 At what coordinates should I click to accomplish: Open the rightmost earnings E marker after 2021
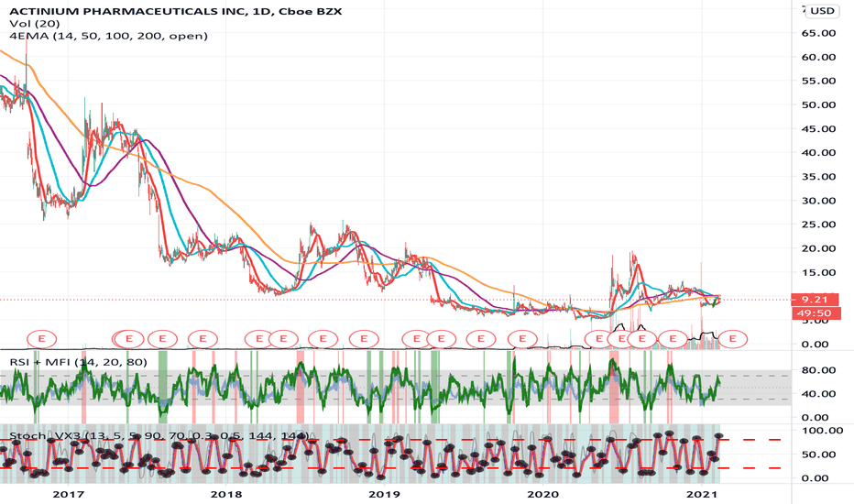[x=732, y=339]
